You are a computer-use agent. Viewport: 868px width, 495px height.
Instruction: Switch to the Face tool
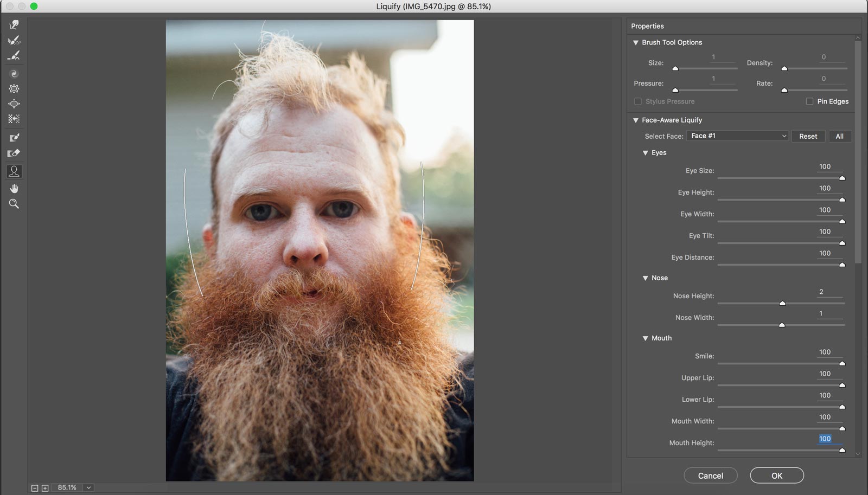pyautogui.click(x=14, y=171)
